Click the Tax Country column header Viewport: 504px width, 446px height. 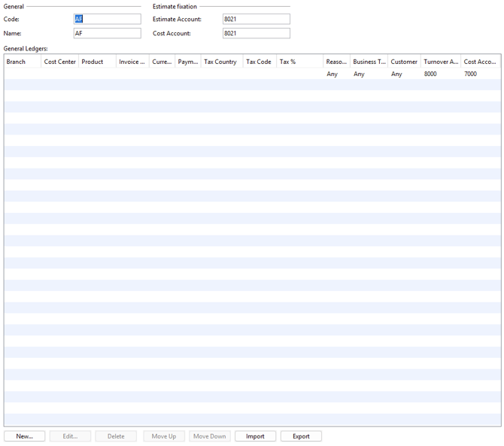(x=221, y=62)
